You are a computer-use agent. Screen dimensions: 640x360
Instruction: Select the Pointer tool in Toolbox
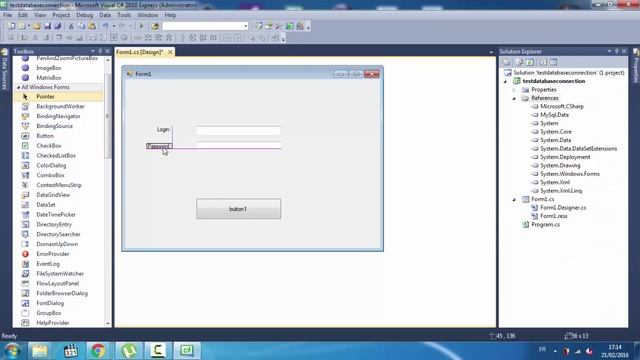(x=58, y=97)
